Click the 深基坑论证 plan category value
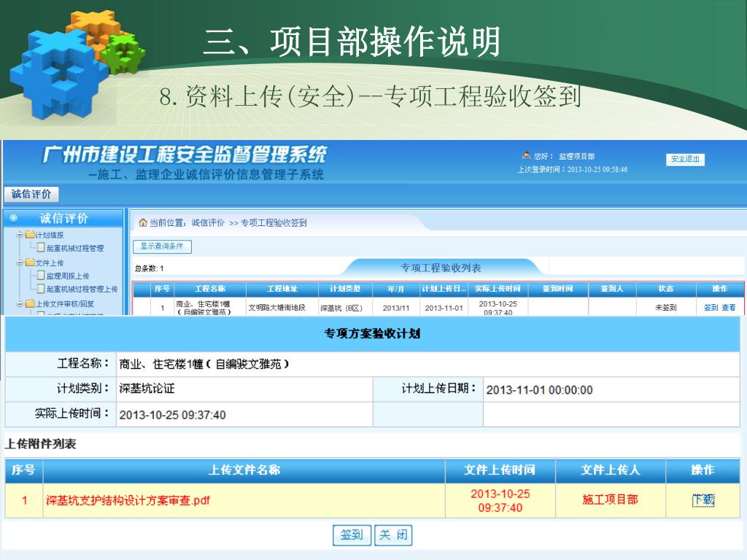Viewport: 747px width, 560px height. pos(147,389)
